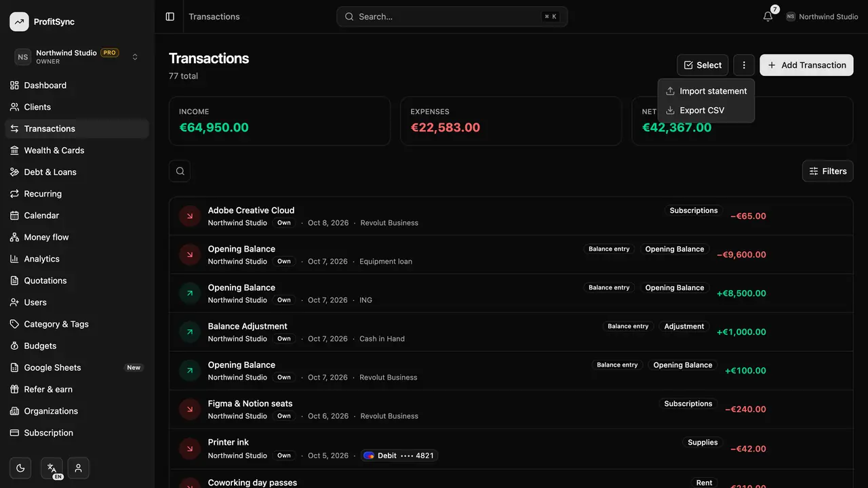The width and height of the screenshot is (868, 488).
Task: Click the Supplies tag on Printer ink
Action: pos(703,443)
